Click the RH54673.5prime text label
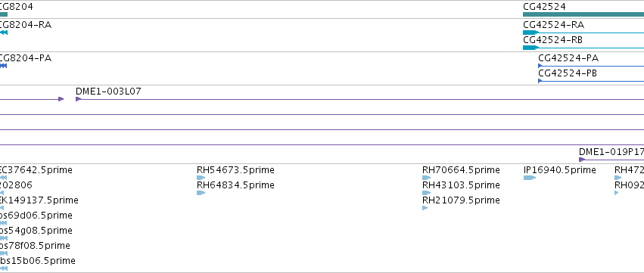The height and width of the screenshot is (273, 644). (235, 170)
